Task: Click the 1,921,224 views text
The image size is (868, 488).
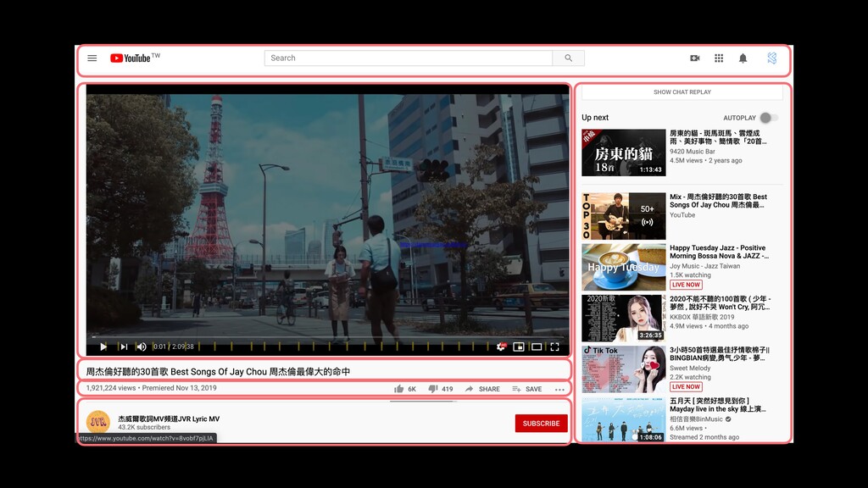Action: click(111, 388)
